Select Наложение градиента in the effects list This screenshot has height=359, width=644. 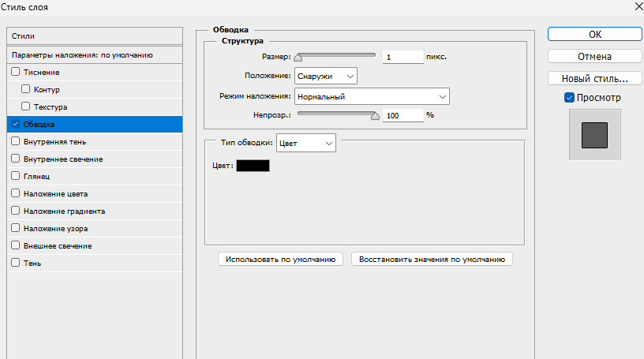point(64,211)
